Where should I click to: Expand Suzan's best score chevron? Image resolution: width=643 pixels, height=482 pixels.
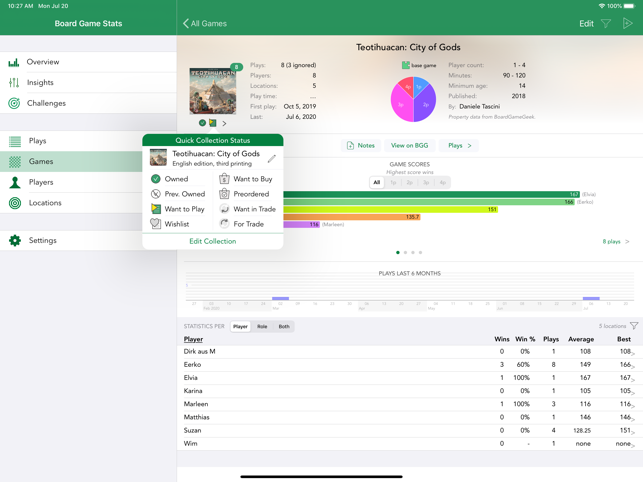click(x=633, y=432)
